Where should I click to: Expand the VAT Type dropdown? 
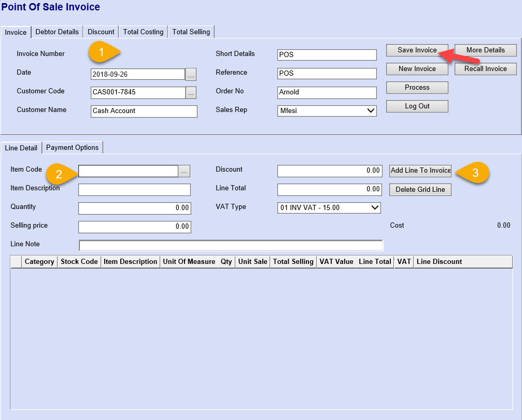(x=375, y=207)
